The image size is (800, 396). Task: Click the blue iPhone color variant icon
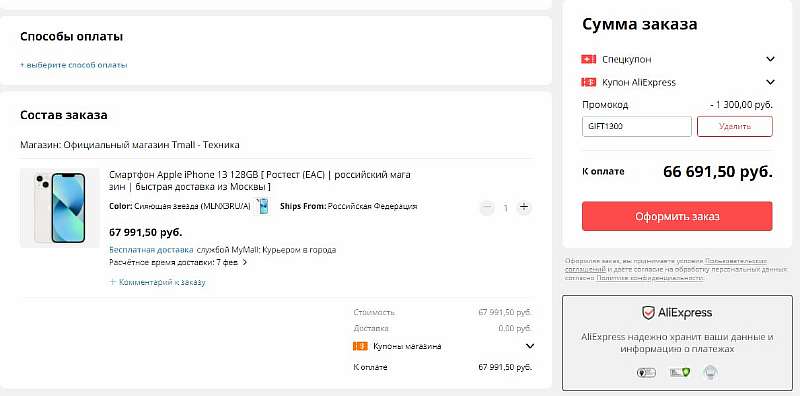(x=263, y=206)
